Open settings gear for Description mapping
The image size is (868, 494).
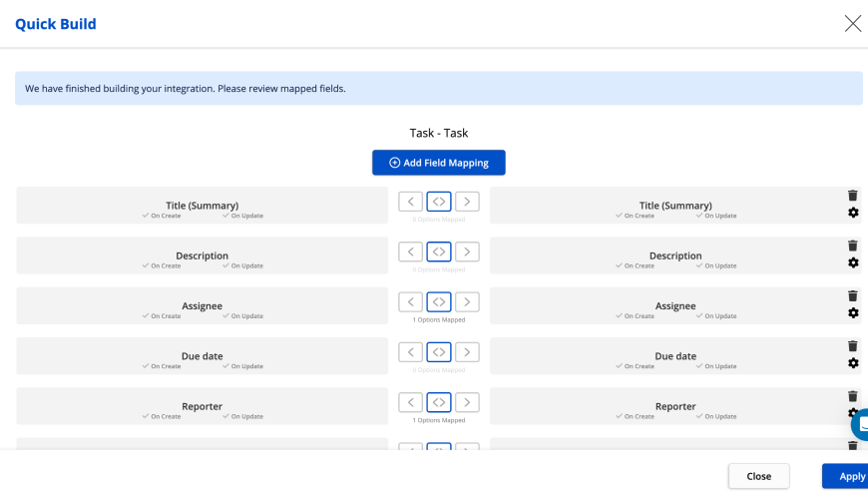853,262
